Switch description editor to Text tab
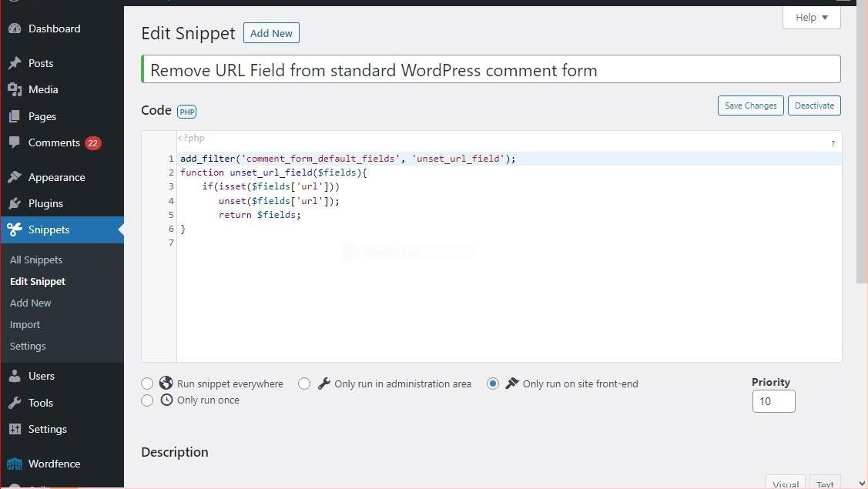Viewport: 868px width, 489px height. click(825, 483)
